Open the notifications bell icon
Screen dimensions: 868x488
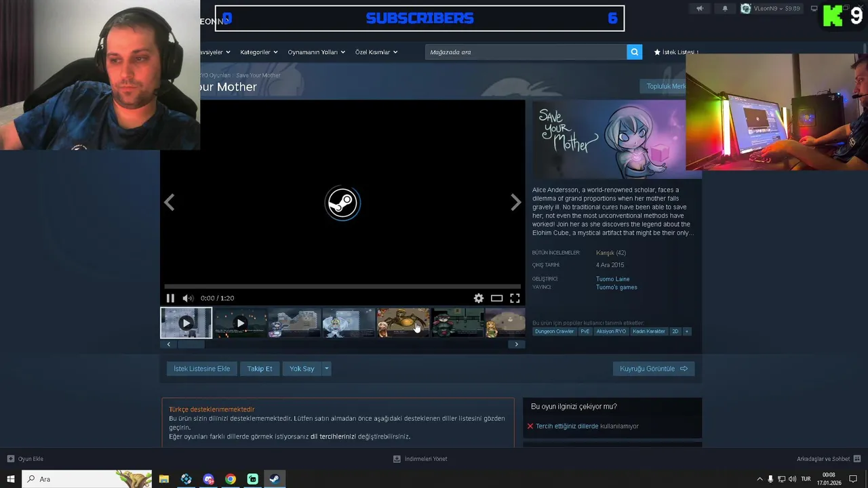724,9
